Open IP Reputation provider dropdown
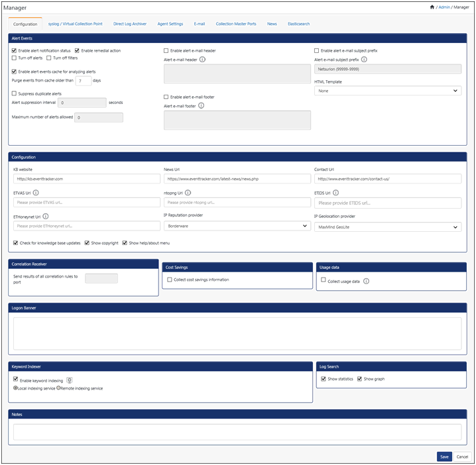Viewport: 476px width, 465px height. (x=237, y=226)
